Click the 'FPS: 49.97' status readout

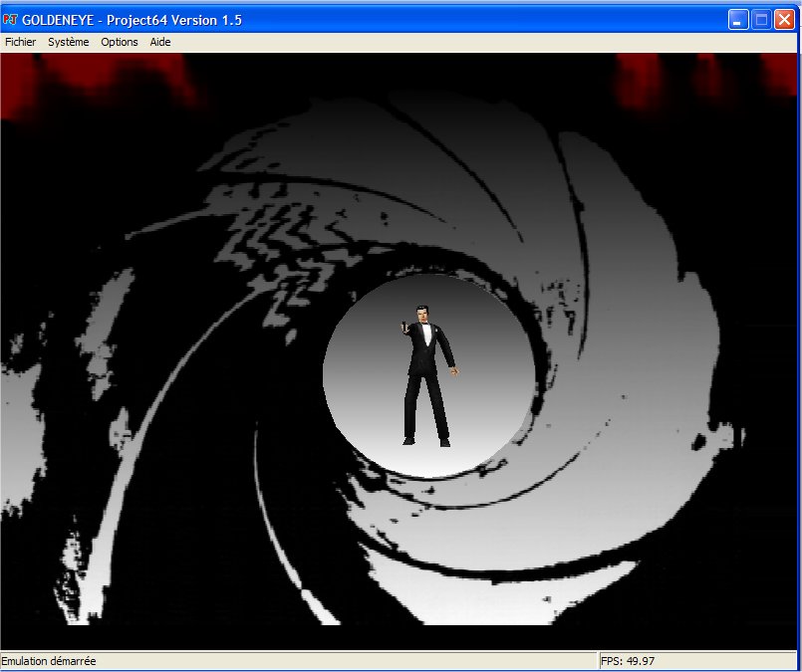pos(628,661)
